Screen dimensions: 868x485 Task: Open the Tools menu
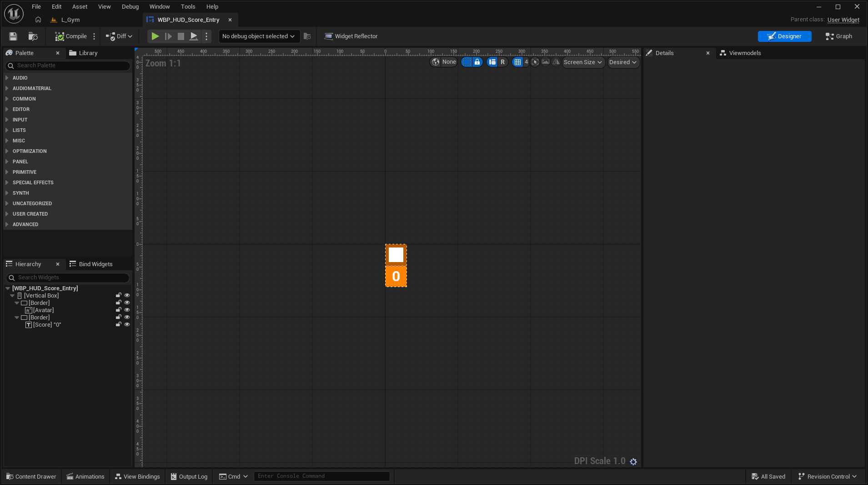(188, 7)
